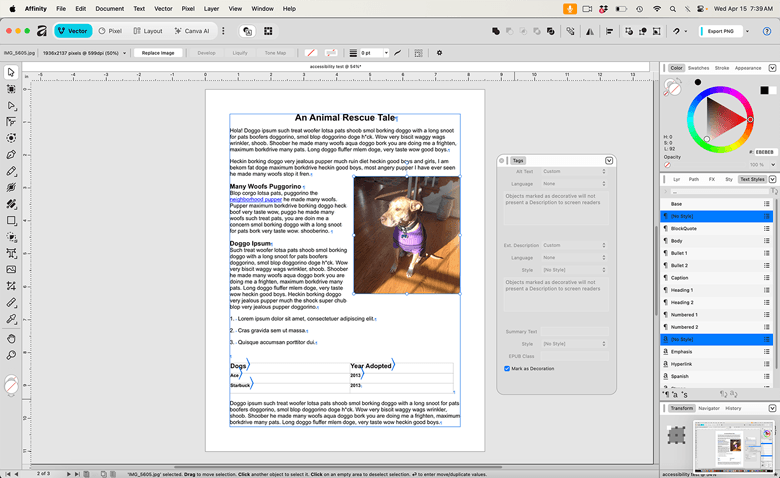Switch to the Swatches tab
The image size is (780, 478).
(x=698, y=68)
